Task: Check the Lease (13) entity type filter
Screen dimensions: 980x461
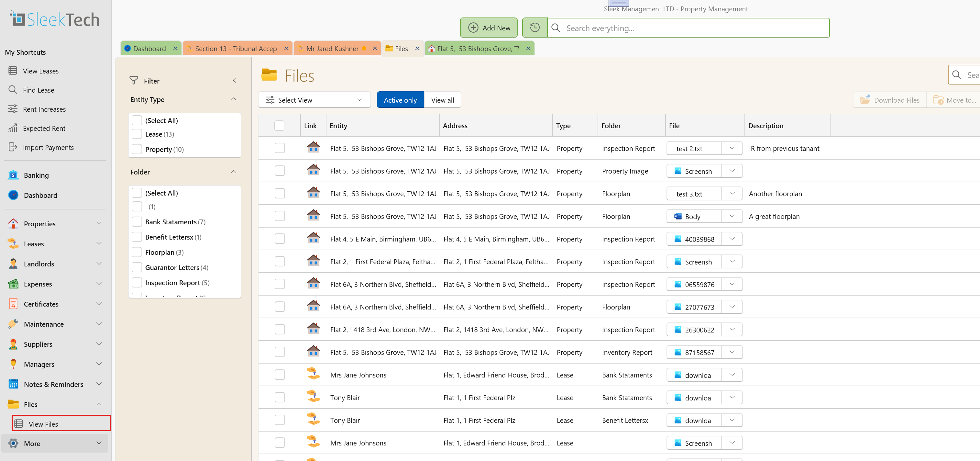Action: tap(137, 134)
